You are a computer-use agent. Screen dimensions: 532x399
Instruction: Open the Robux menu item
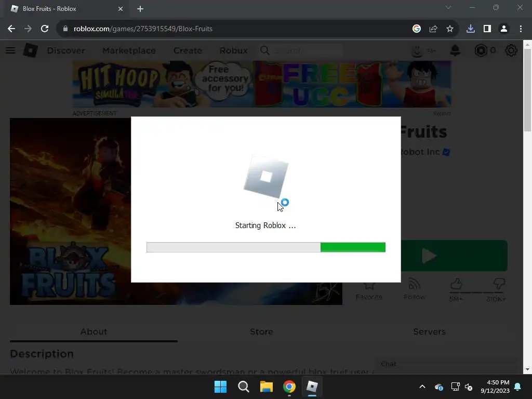pos(233,50)
